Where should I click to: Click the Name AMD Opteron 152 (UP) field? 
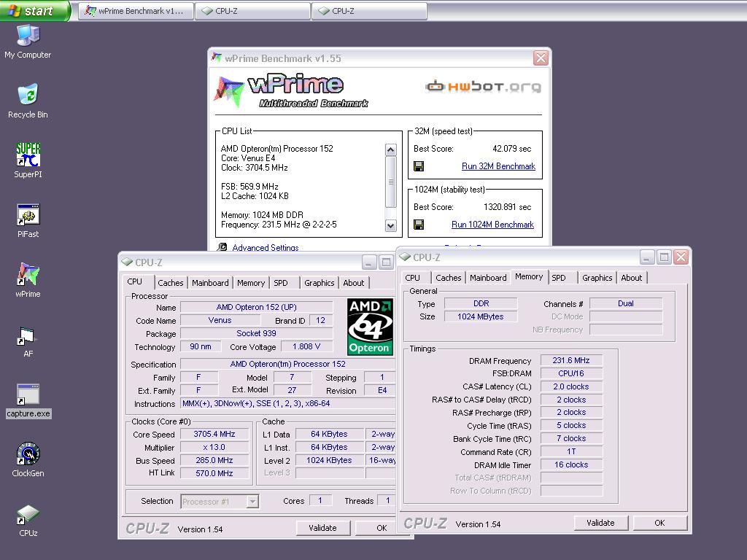click(256, 307)
